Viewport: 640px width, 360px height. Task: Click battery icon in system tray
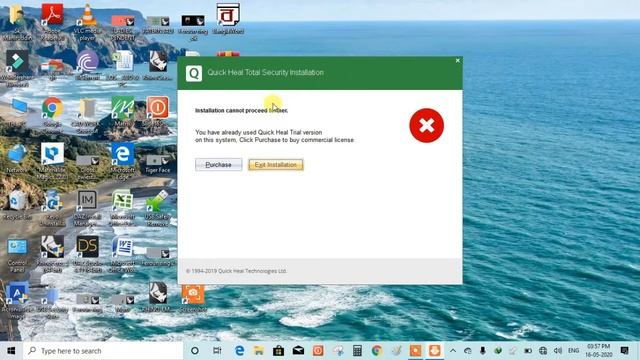point(528,351)
